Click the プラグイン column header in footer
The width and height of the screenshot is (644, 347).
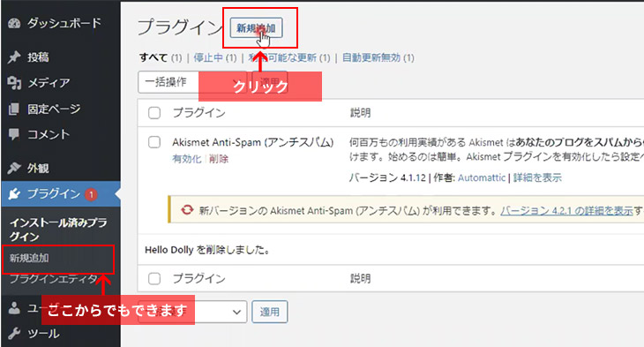pyautogui.click(x=198, y=279)
